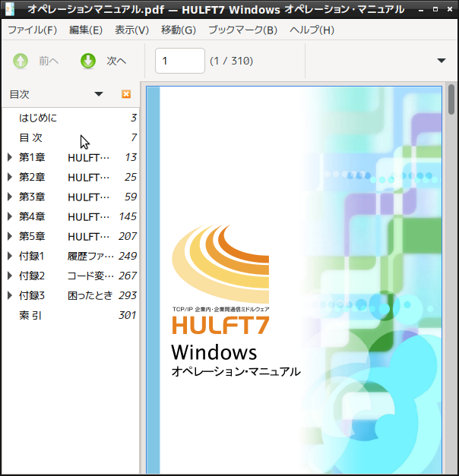This screenshot has height=476, width=459.
Task: Expand the 付録3 困ったとき entry
Action: [10, 295]
